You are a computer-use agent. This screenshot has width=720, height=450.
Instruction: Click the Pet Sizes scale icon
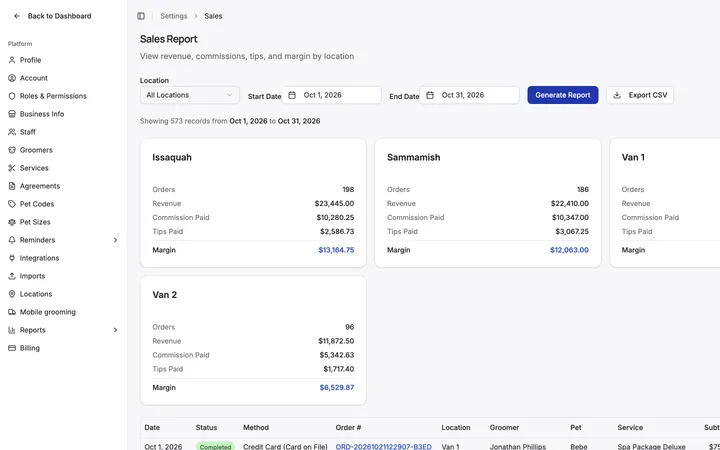pyautogui.click(x=12, y=222)
